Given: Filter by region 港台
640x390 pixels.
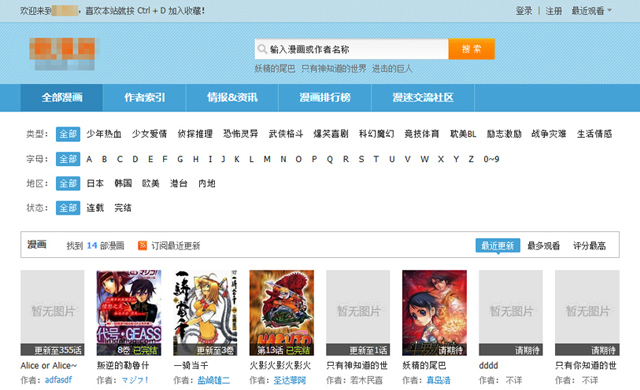Looking at the screenshot, I should [178, 184].
